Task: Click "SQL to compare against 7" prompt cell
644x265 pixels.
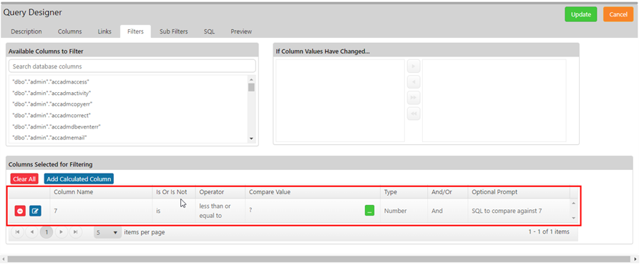Action: click(519, 211)
